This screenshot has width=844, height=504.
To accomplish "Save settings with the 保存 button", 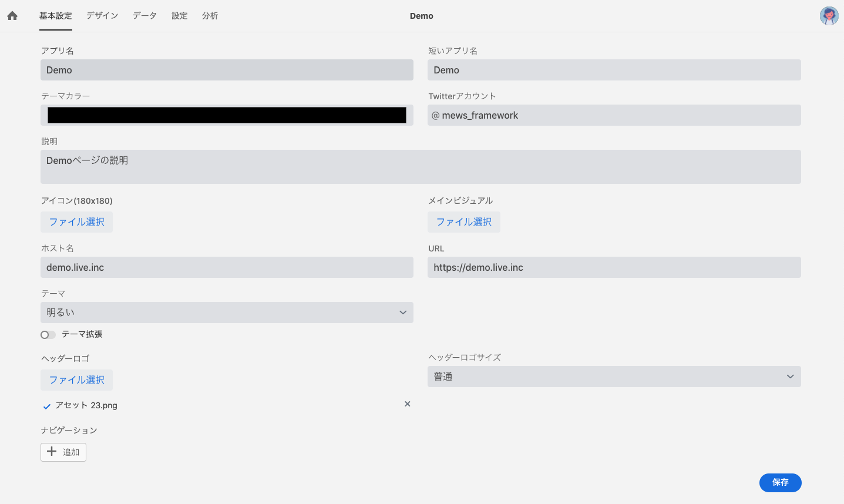I will (x=781, y=482).
